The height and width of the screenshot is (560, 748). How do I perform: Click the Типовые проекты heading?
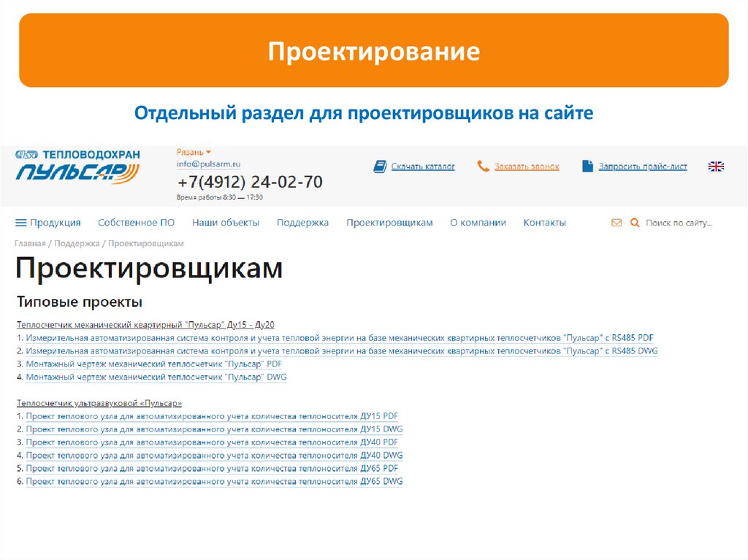coord(80,302)
